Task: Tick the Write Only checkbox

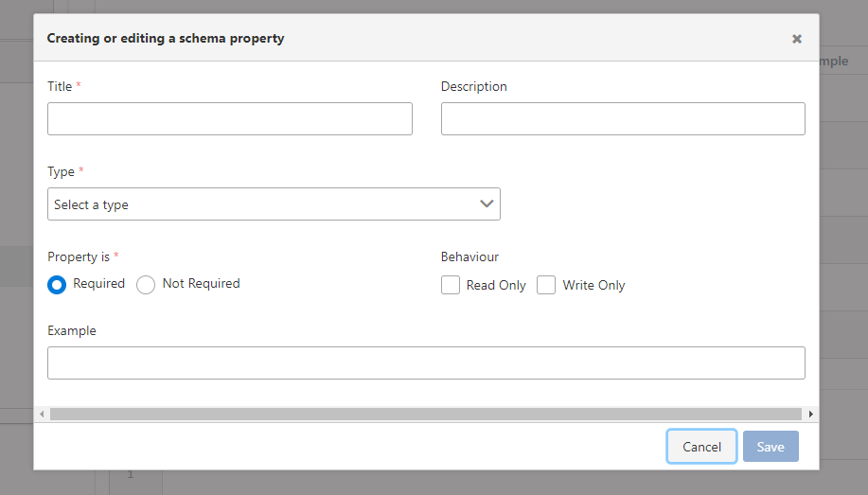Action: click(546, 285)
